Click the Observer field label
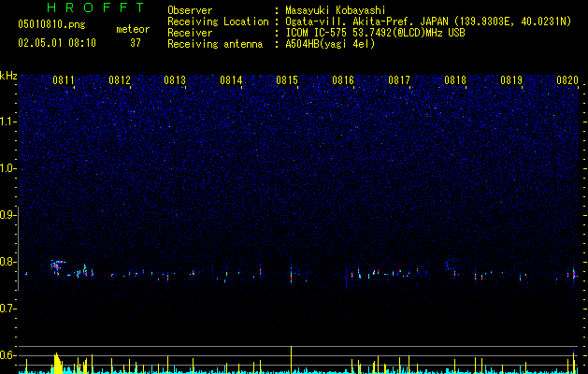This screenshot has width=588, height=374. [x=190, y=10]
